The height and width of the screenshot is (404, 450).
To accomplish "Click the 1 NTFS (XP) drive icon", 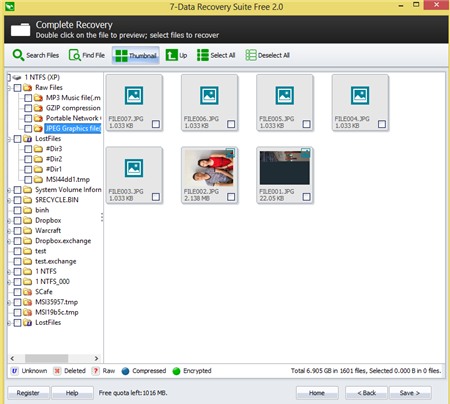I will [x=17, y=77].
